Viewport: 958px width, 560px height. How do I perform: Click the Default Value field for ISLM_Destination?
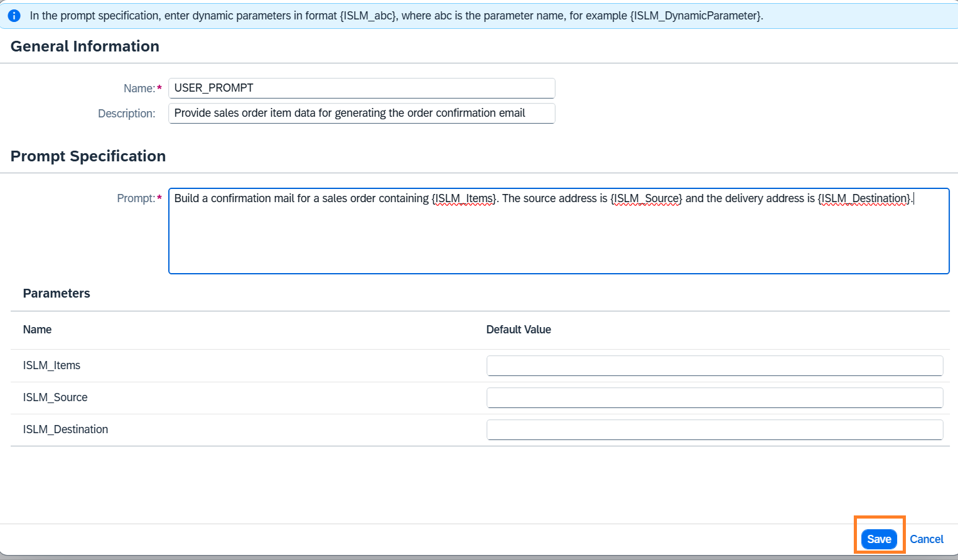tap(714, 429)
